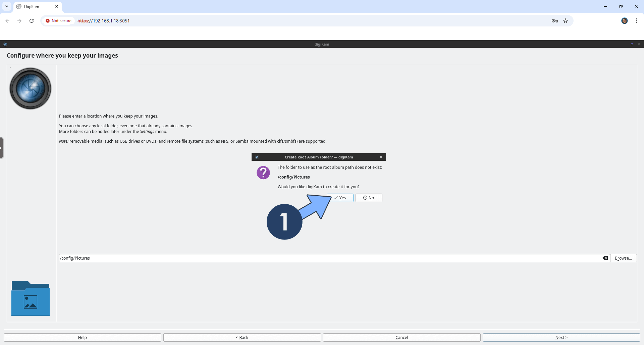Open the password manager key icon

click(x=555, y=21)
